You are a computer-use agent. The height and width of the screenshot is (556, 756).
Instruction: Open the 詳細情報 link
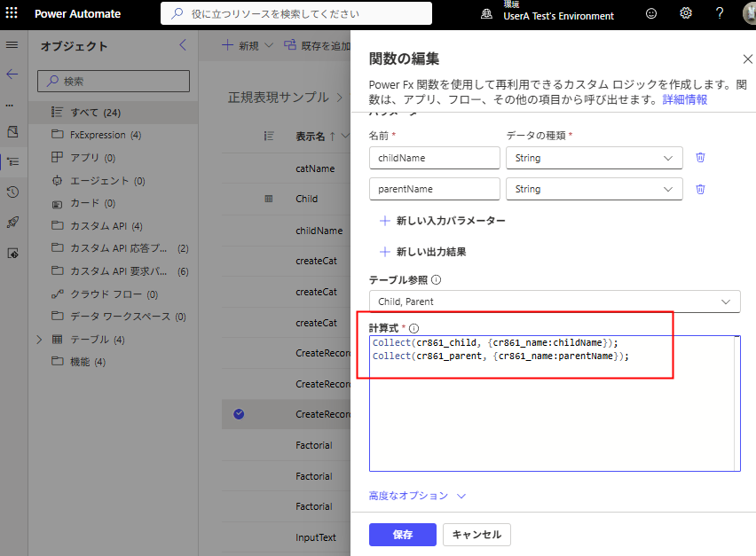(685, 99)
